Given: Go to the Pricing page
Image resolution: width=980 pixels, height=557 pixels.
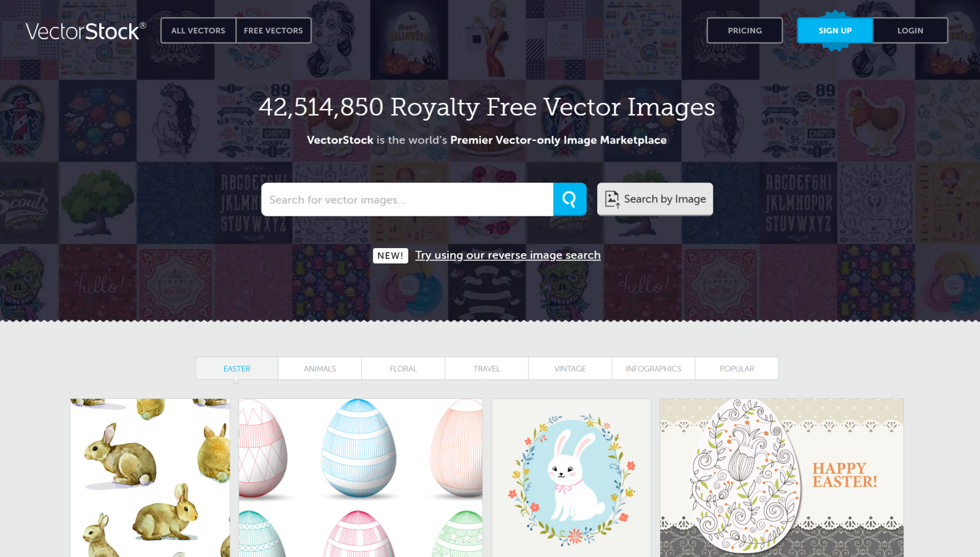Looking at the screenshot, I should [745, 31].
